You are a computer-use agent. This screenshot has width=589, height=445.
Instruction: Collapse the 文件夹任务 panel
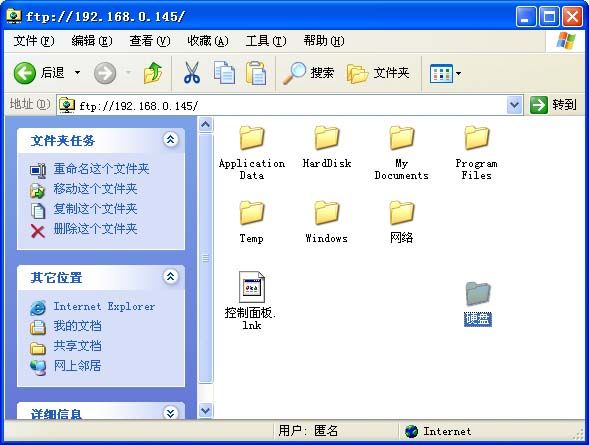point(171,140)
